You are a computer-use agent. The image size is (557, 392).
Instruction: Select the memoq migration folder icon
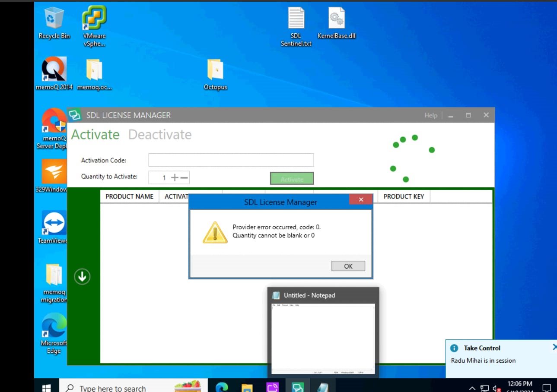(x=54, y=283)
